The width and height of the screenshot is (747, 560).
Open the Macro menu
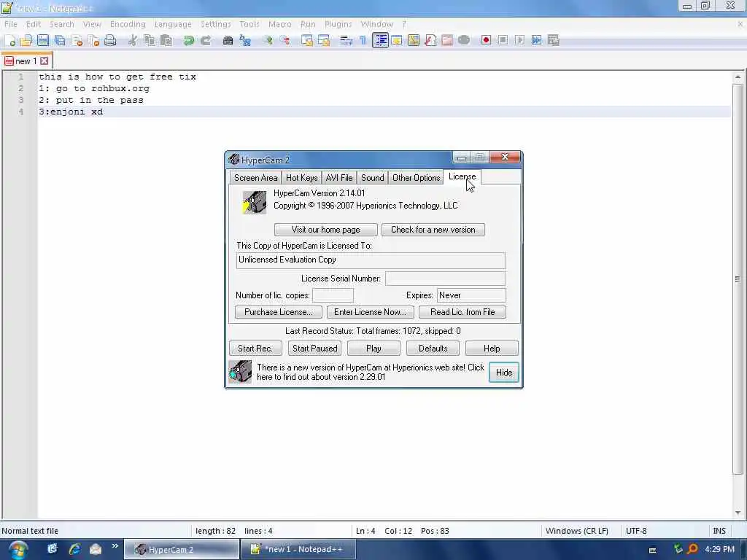279,24
